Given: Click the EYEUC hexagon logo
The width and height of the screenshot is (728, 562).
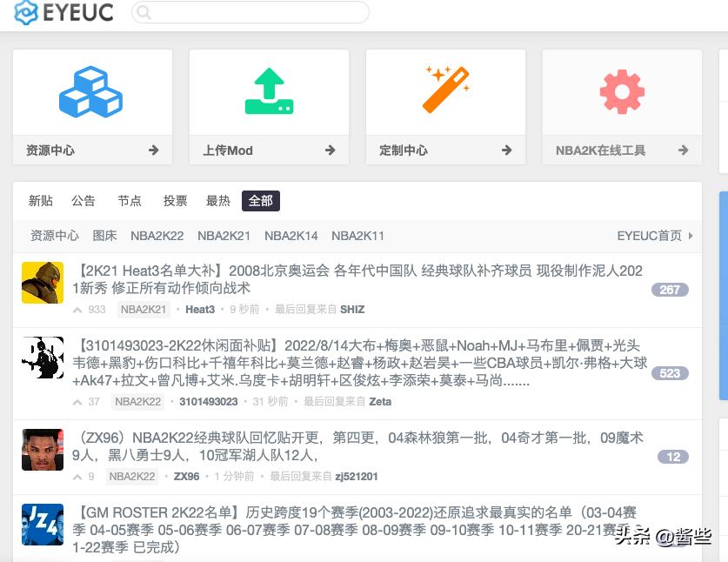Looking at the screenshot, I should (x=26, y=12).
